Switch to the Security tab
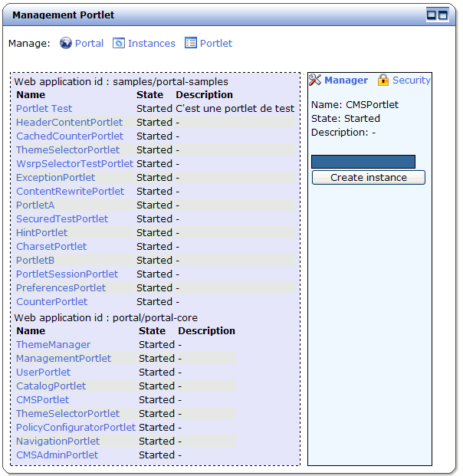 [411, 80]
